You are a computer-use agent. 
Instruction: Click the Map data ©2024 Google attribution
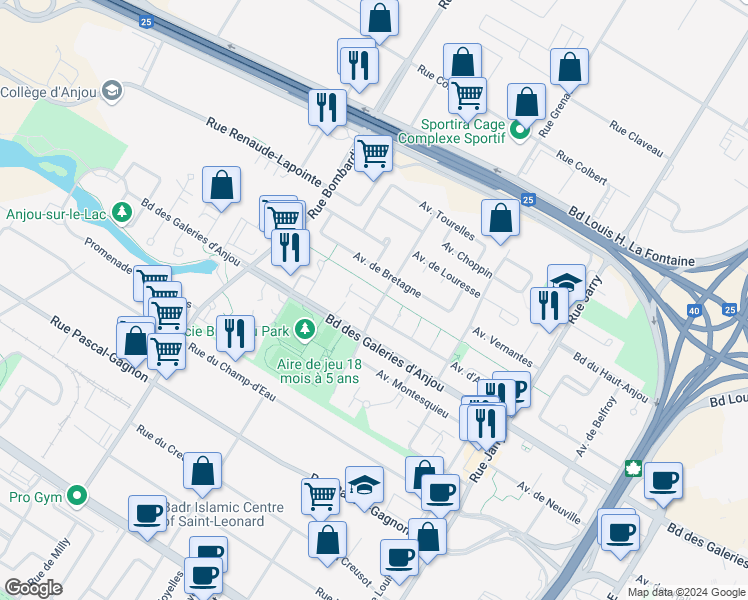click(x=686, y=592)
